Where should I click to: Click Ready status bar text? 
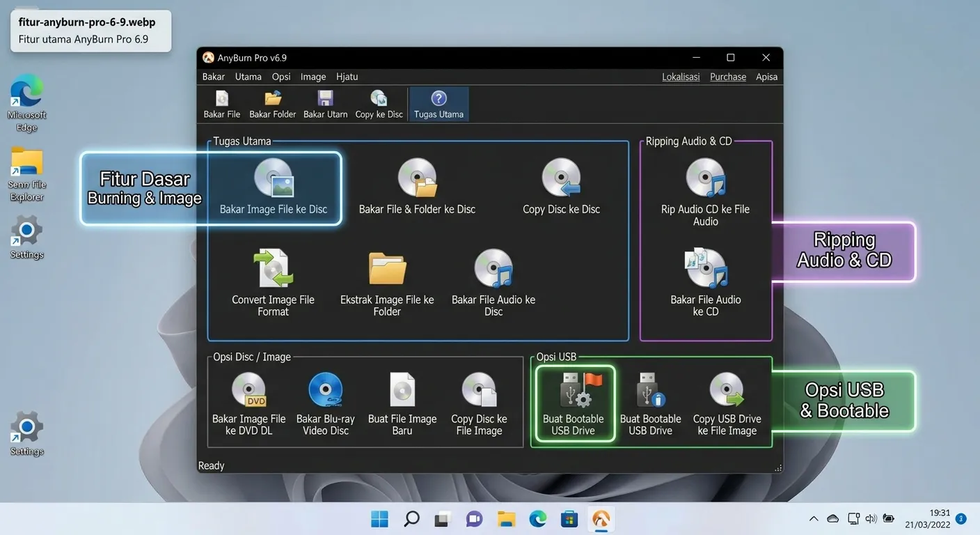212,465
